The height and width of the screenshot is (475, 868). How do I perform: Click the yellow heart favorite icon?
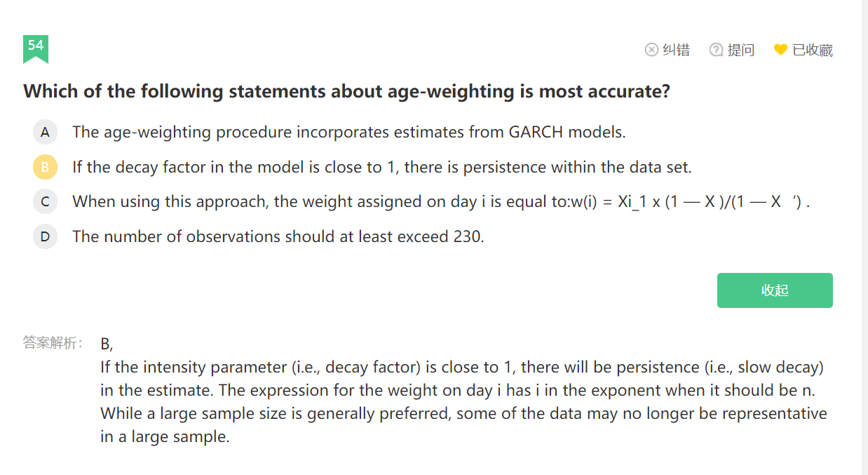pos(780,50)
